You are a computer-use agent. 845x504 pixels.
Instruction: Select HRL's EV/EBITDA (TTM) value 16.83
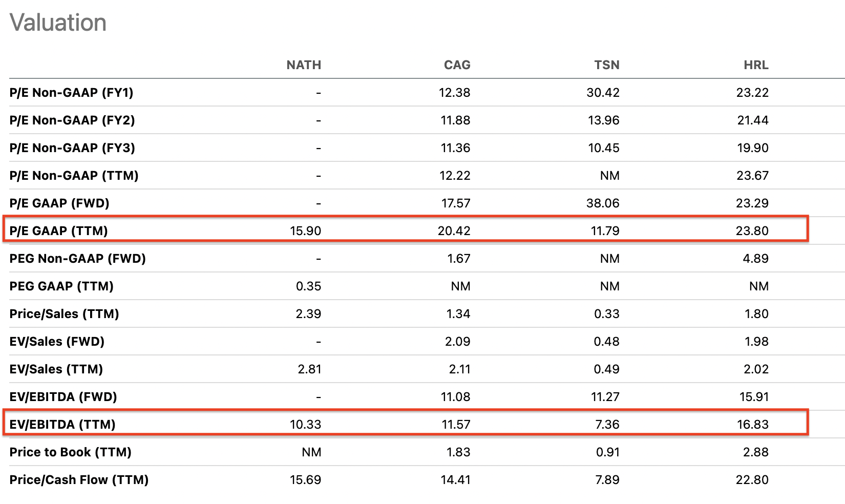(x=752, y=425)
